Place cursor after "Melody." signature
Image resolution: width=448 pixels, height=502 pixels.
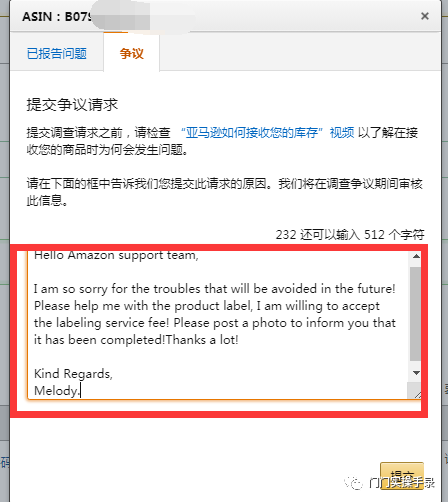point(80,391)
